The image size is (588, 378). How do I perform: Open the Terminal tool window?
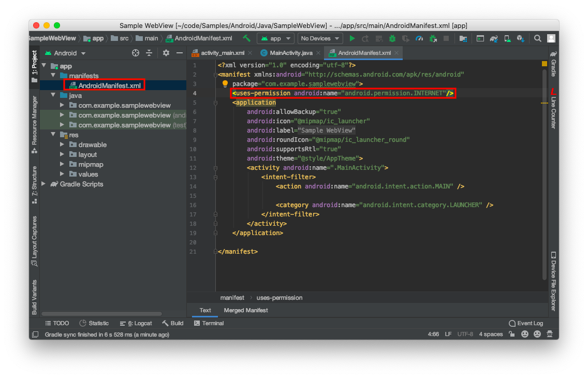pyautogui.click(x=209, y=323)
